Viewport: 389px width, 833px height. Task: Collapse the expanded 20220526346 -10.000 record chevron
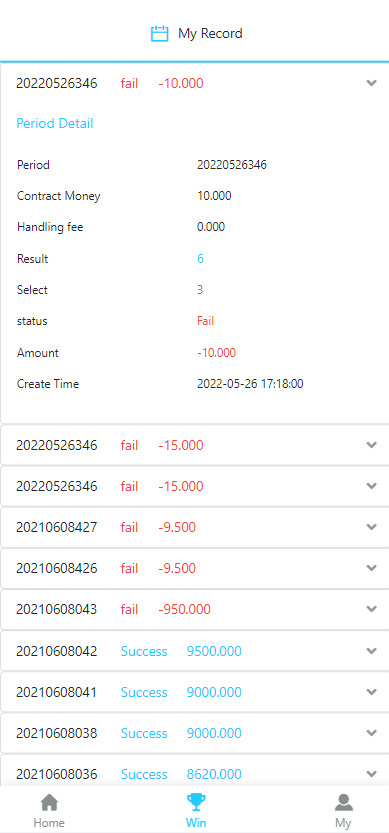371,83
